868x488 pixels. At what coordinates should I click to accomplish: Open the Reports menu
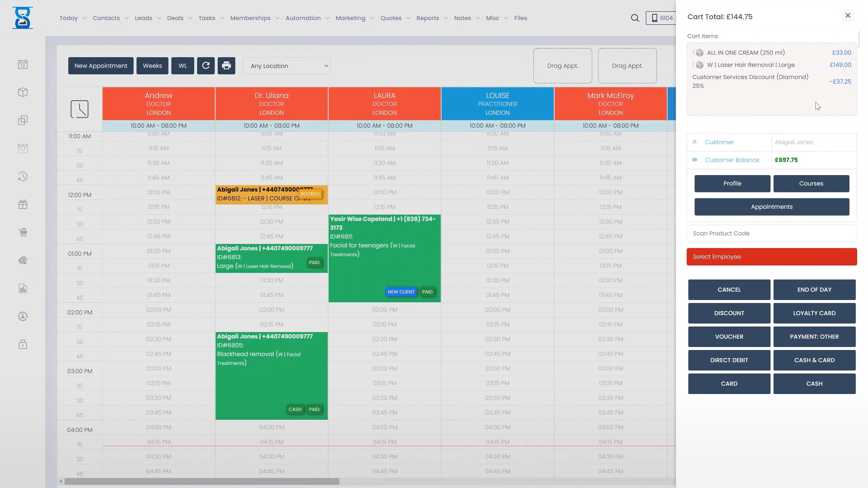tap(428, 18)
